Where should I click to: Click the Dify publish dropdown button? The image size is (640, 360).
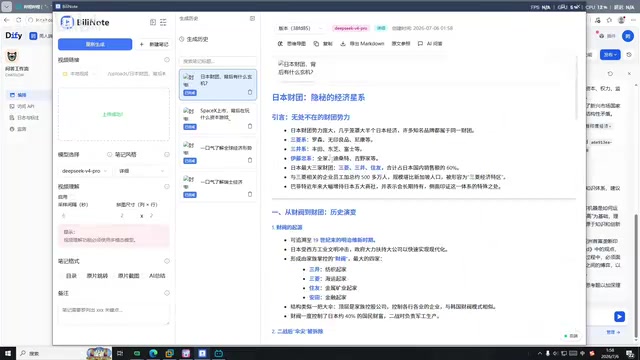pos(610,54)
